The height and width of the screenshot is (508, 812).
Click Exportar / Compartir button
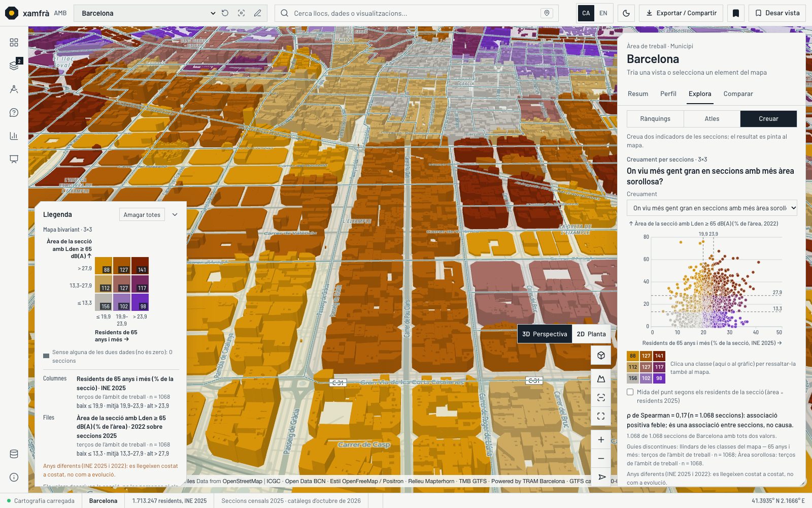(x=681, y=13)
